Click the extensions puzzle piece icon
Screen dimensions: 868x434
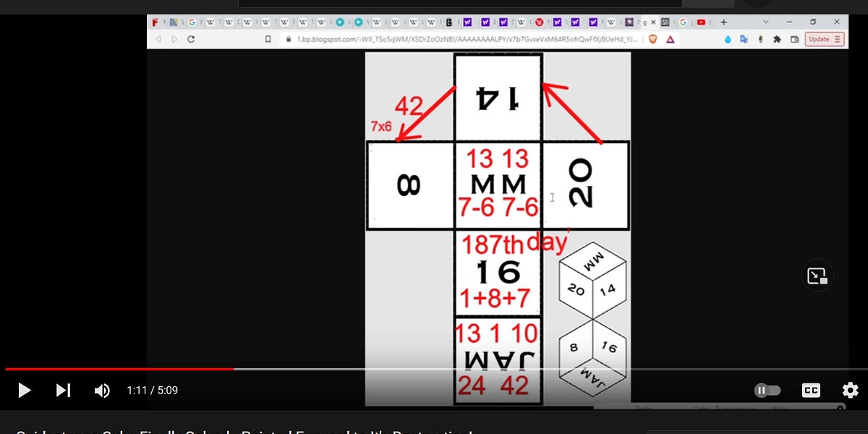coord(776,39)
